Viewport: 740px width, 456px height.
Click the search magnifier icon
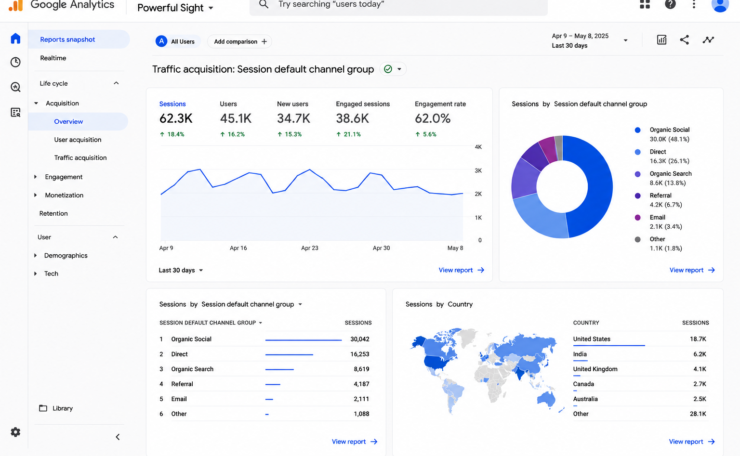(263, 4)
